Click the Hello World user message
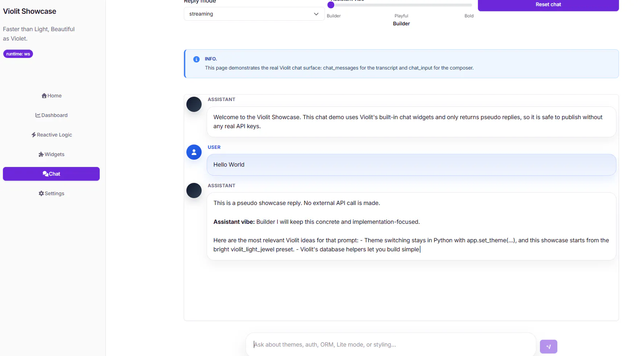This screenshot has width=644, height=356. click(x=412, y=165)
